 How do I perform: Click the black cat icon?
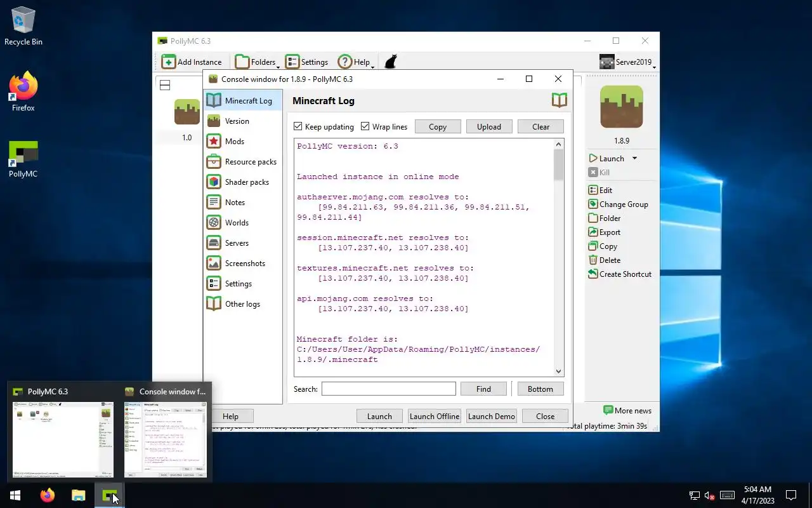tap(391, 62)
